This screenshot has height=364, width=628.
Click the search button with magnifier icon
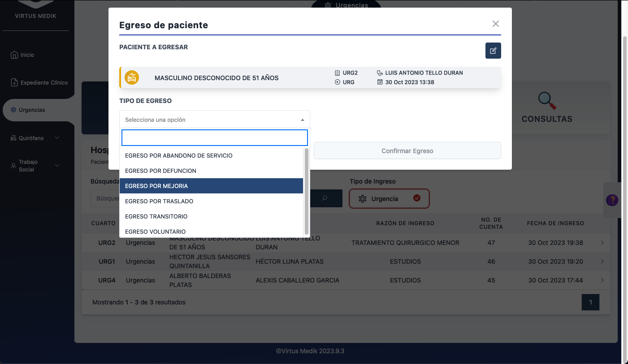[325, 198]
